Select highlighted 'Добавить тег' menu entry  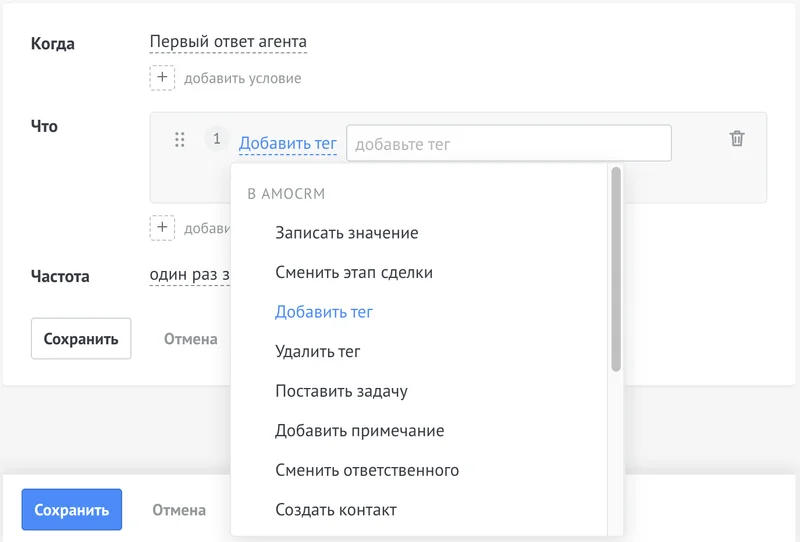(x=323, y=312)
